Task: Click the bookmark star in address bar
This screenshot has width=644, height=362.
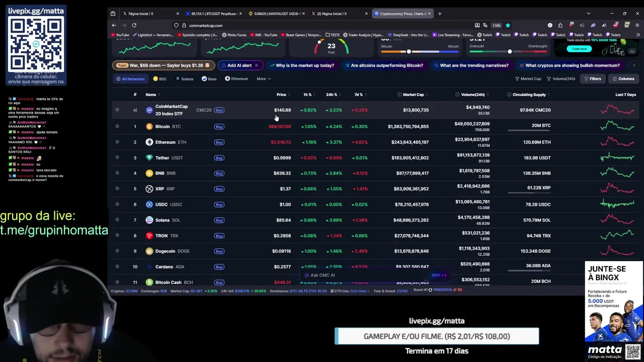Action: click(508, 25)
